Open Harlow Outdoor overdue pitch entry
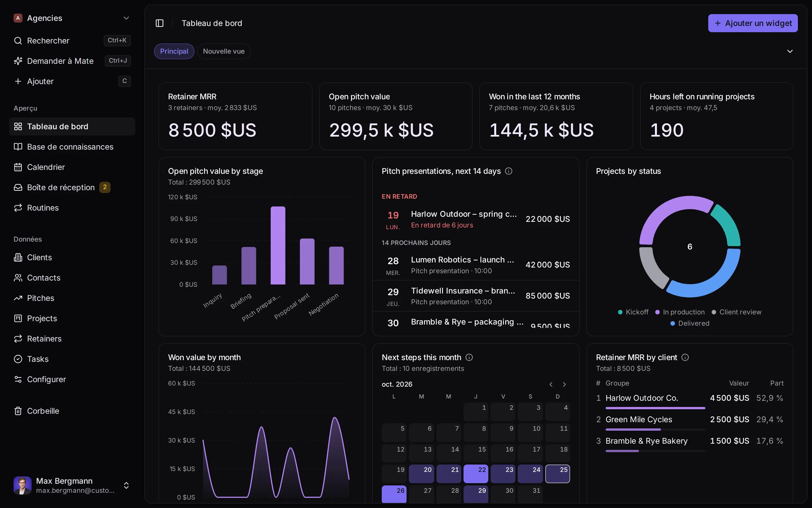The width and height of the screenshot is (812, 508). pos(475,219)
